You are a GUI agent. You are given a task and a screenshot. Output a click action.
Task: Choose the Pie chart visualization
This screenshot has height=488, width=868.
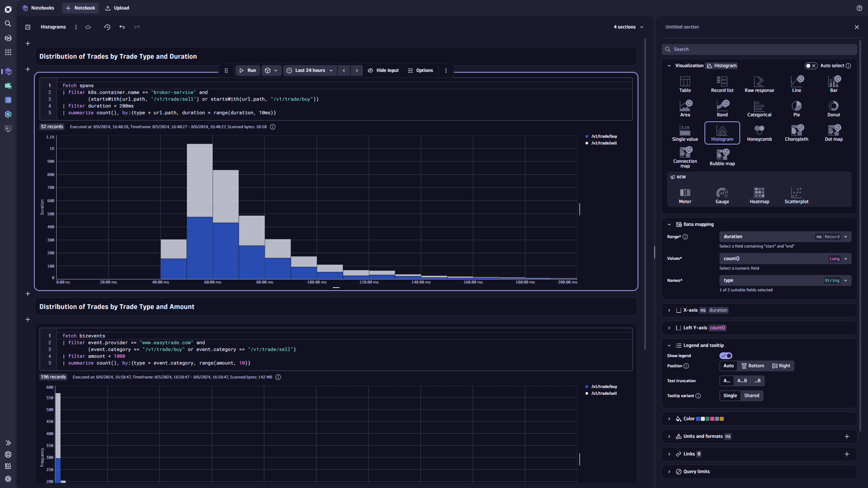pos(796,109)
